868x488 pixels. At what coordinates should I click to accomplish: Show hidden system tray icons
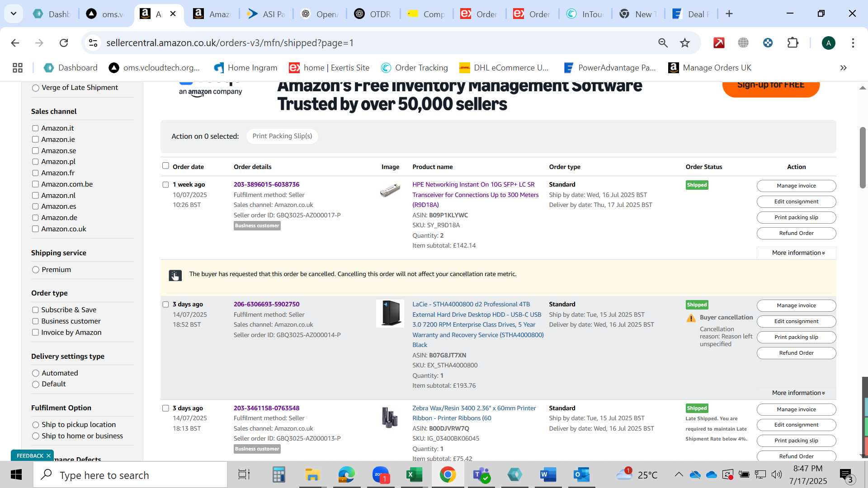click(679, 474)
